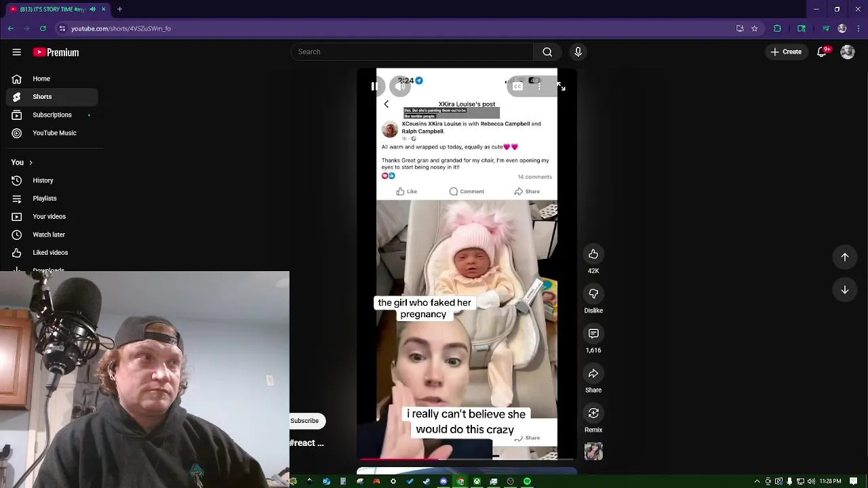Click the magnifier search button
The height and width of the screenshot is (488, 868).
click(547, 52)
